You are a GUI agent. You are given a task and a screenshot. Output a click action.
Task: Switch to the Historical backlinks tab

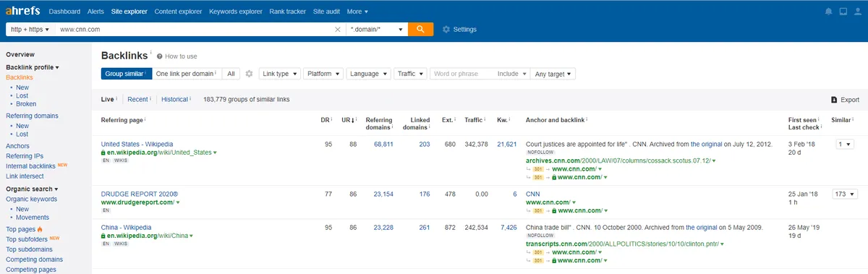click(x=174, y=99)
